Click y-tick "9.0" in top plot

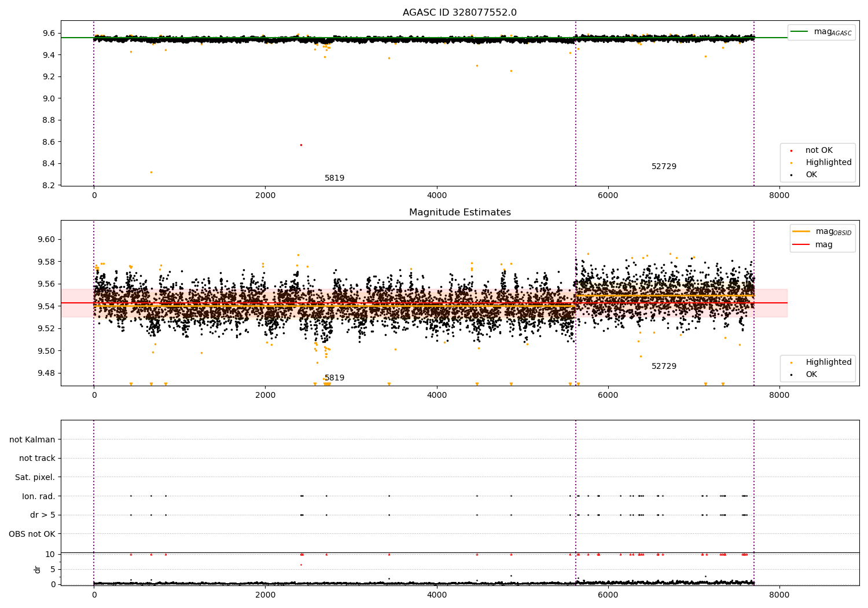pos(49,98)
